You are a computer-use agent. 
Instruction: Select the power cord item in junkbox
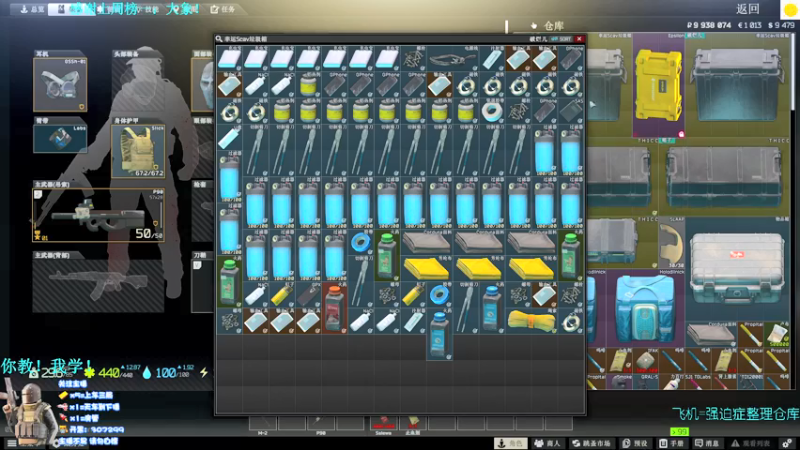pyautogui.click(x=453, y=59)
